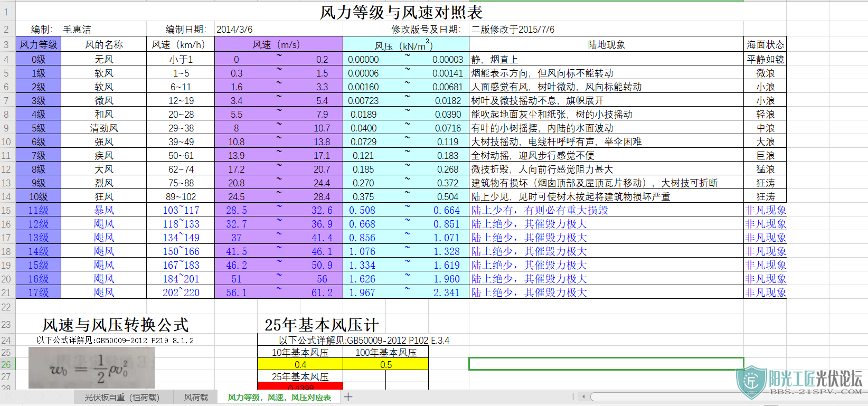The width and height of the screenshot is (868, 406).
Task: Click row header 21
Action: coord(7,292)
